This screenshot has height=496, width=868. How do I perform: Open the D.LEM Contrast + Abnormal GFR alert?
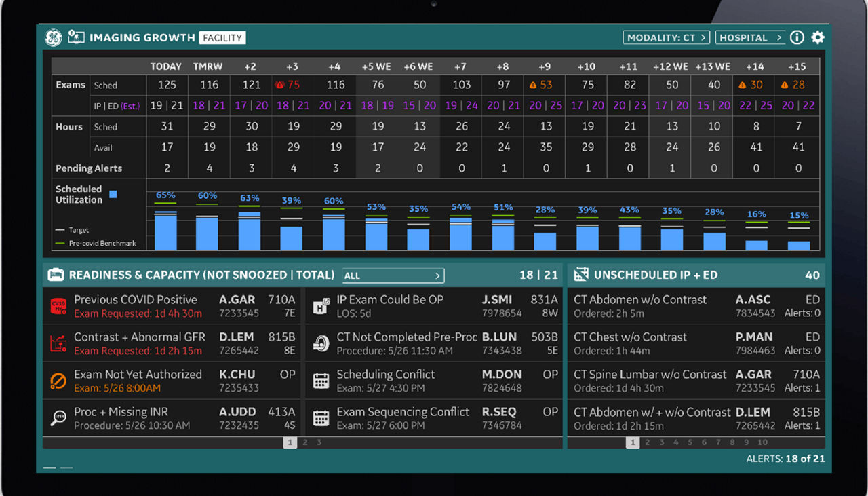[x=173, y=343]
